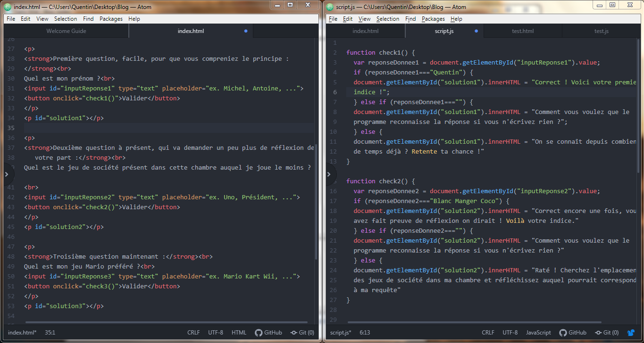Viewport: 644px width, 343px height.
Task: Click Atom icon in index.html title bar
Action: point(7,7)
